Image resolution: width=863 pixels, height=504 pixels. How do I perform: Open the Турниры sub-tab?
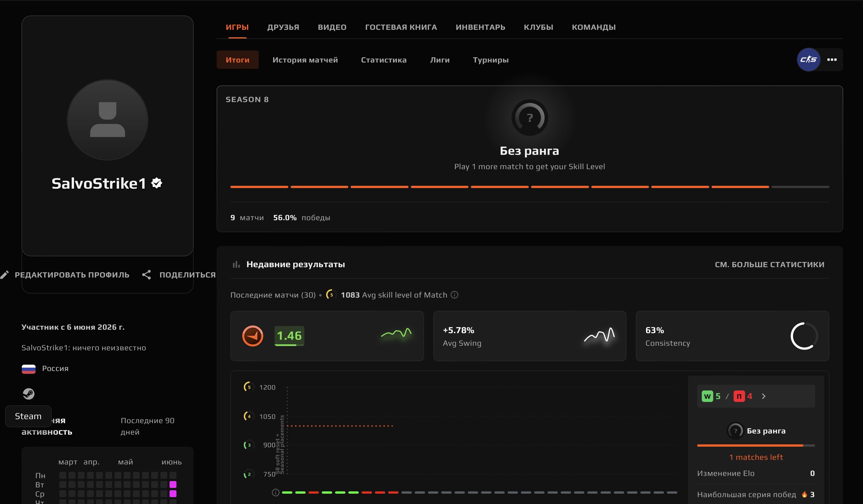[x=490, y=60]
